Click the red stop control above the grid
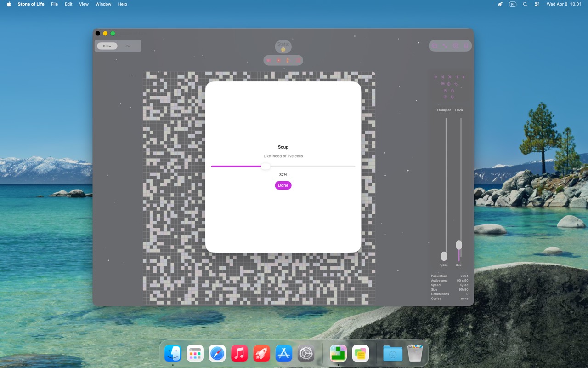Screen dimensions: 588x368 pos(278,60)
